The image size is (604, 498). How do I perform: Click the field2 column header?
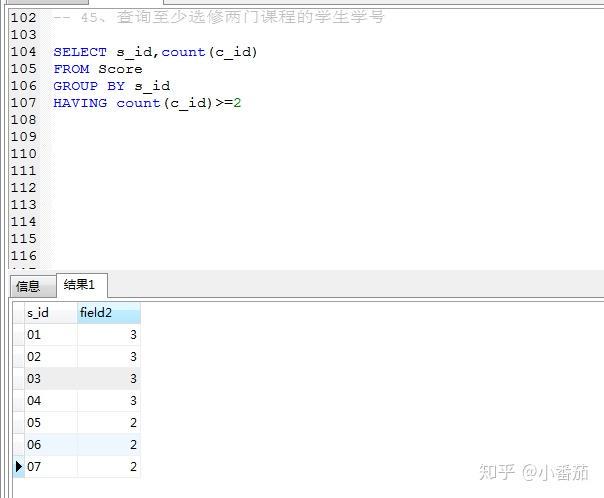109,313
